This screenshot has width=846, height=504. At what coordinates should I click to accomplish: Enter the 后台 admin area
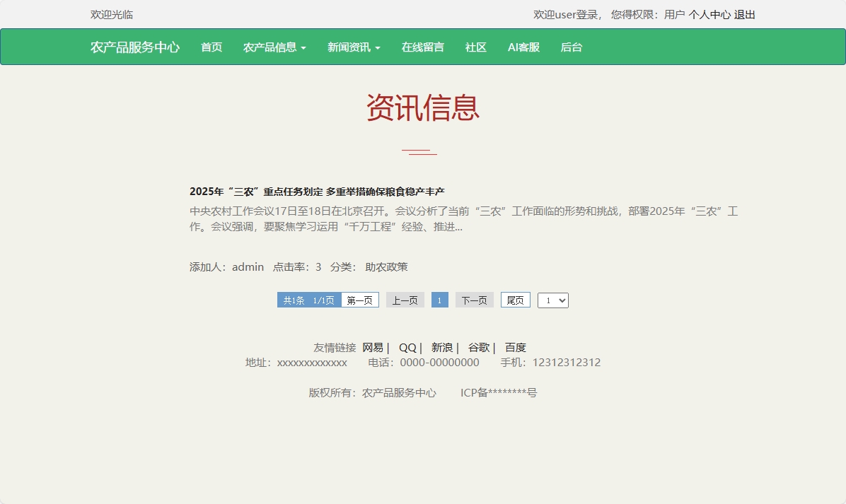[571, 47]
